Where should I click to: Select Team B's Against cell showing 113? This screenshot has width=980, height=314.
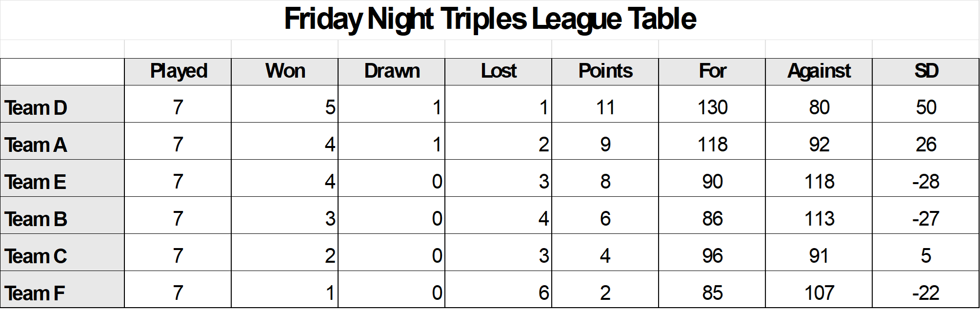pyautogui.click(x=819, y=219)
